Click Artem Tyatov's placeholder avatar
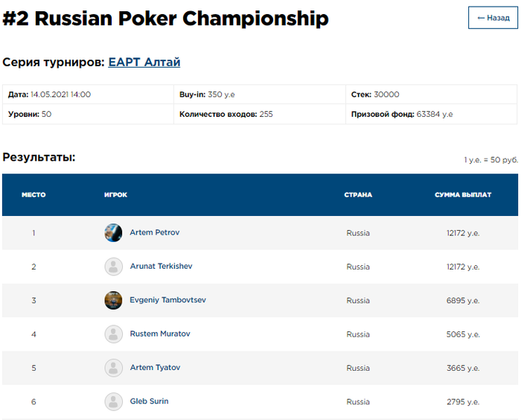Screen dimensions: 521x420 click(113, 368)
